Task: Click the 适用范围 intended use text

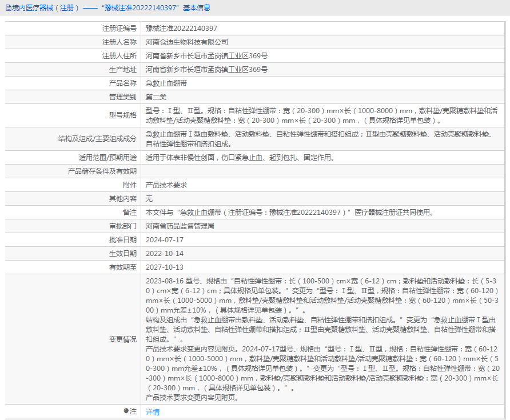Action: pos(240,157)
